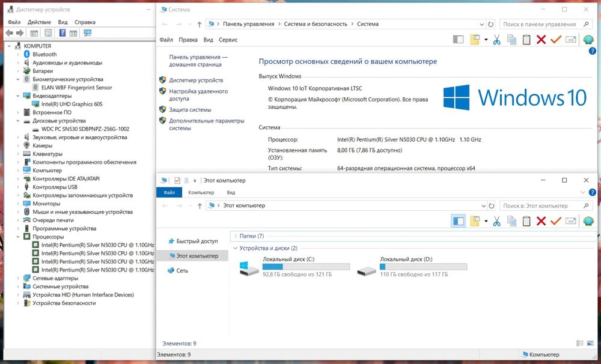601x364 pixels.
Task: Click the cut scissors icon in Explorer toolbar
Action: pos(497,221)
